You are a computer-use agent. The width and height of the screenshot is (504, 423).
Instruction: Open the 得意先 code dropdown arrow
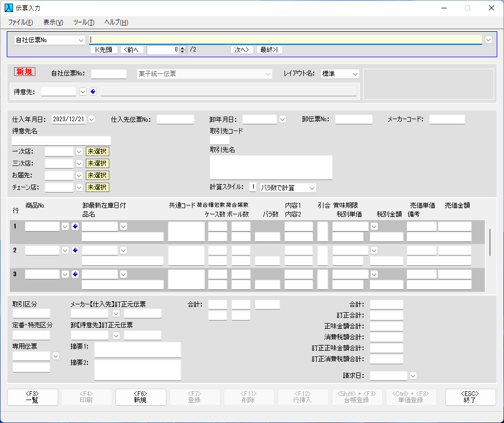coord(83,92)
